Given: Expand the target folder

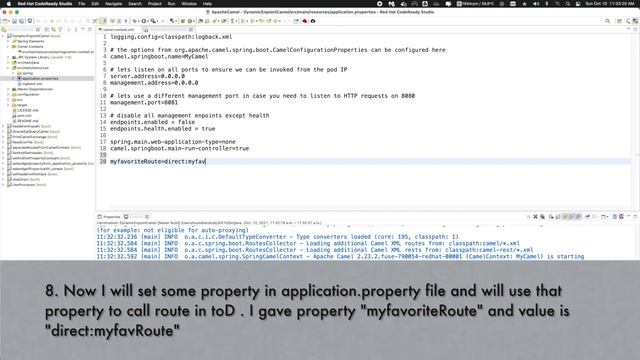Looking at the screenshot, I should [x=8, y=105].
